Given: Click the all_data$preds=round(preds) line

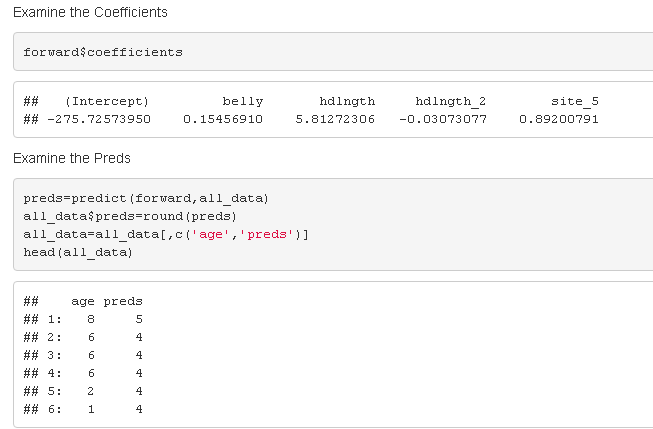Looking at the screenshot, I should pos(130,217).
